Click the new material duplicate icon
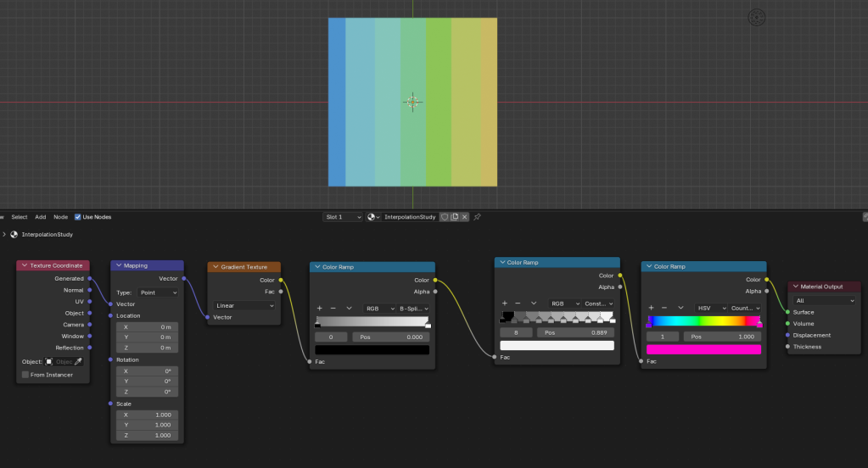The width and height of the screenshot is (868, 468). pyautogui.click(x=455, y=217)
